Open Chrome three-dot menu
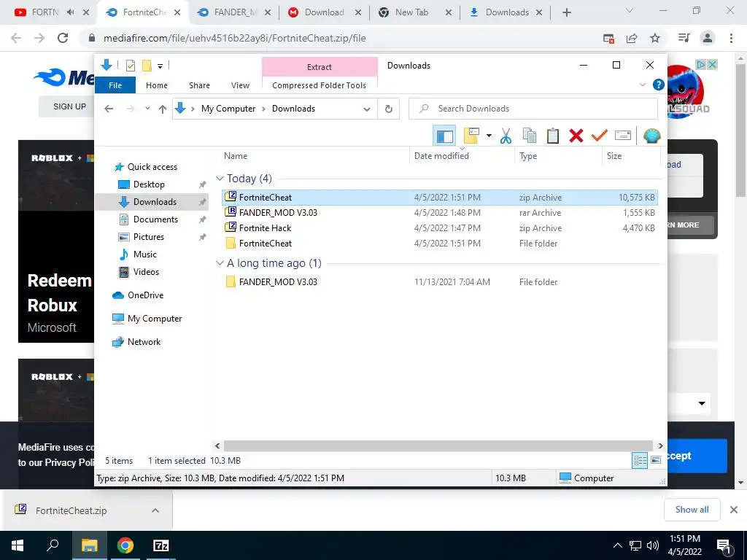This screenshot has width=747, height=560. pos(731,38)
